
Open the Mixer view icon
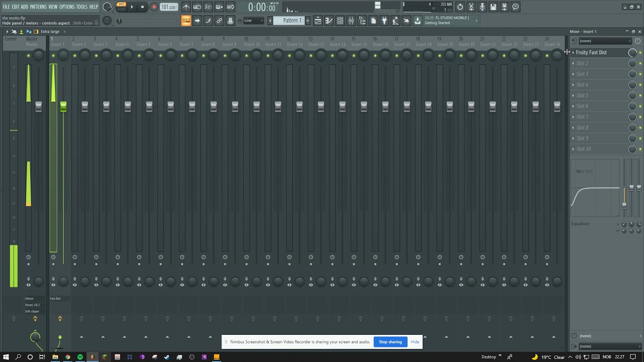click(x=351, y=21)
